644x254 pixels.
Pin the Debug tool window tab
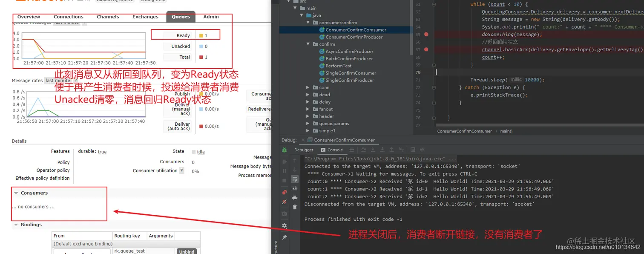(x=285, y=237)
